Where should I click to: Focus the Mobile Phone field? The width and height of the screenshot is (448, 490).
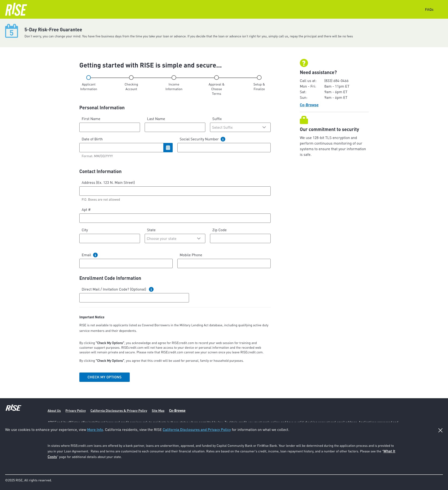224,263
